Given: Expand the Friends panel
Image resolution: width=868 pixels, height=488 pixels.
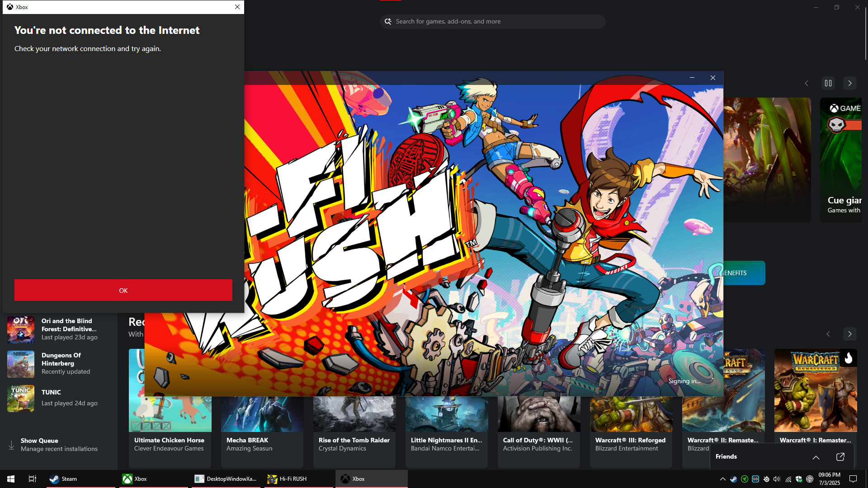Looking at the screenshot, I should 816,457.
